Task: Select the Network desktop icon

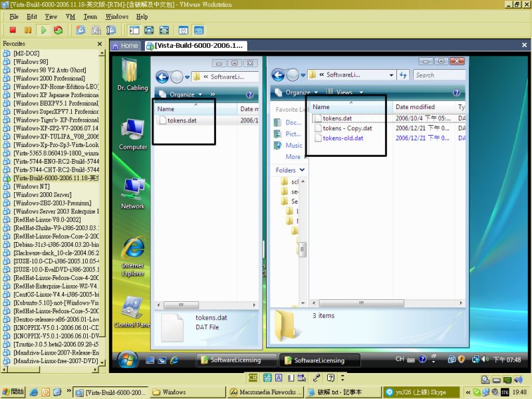Action: 132,194
